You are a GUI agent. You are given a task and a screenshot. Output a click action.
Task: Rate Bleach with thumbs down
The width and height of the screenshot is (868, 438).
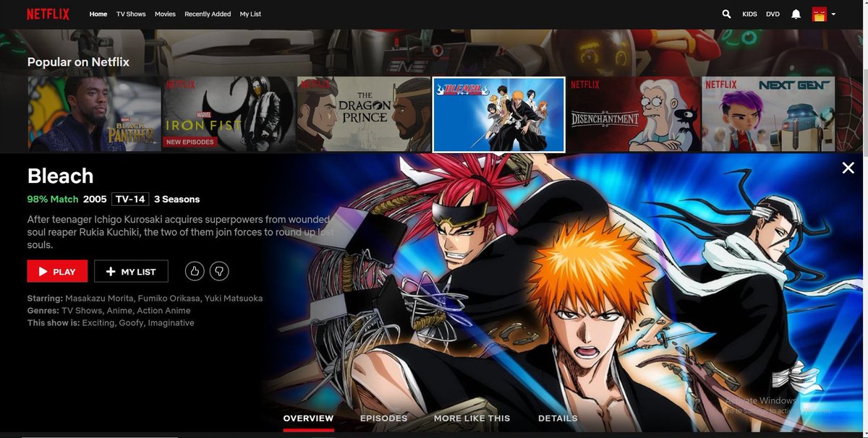coord(219,271)
